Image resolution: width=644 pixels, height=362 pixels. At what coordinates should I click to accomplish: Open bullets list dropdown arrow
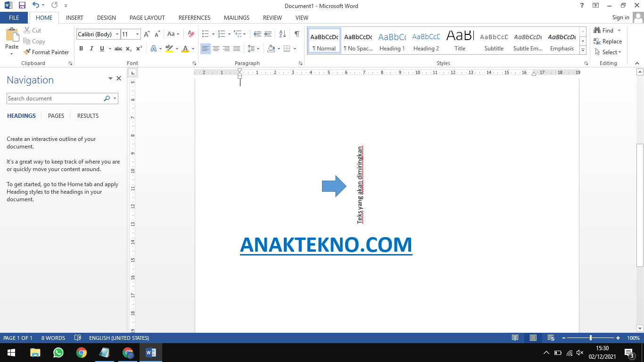[x=213, y=34]
